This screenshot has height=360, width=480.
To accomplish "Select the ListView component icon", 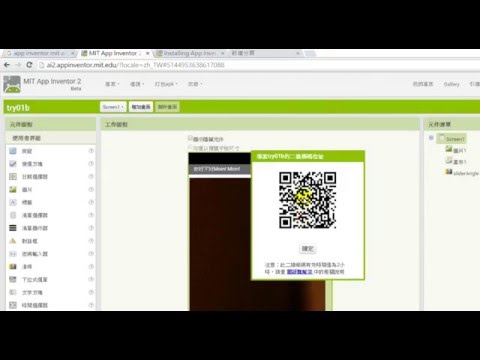I will [x=13, y=228].
